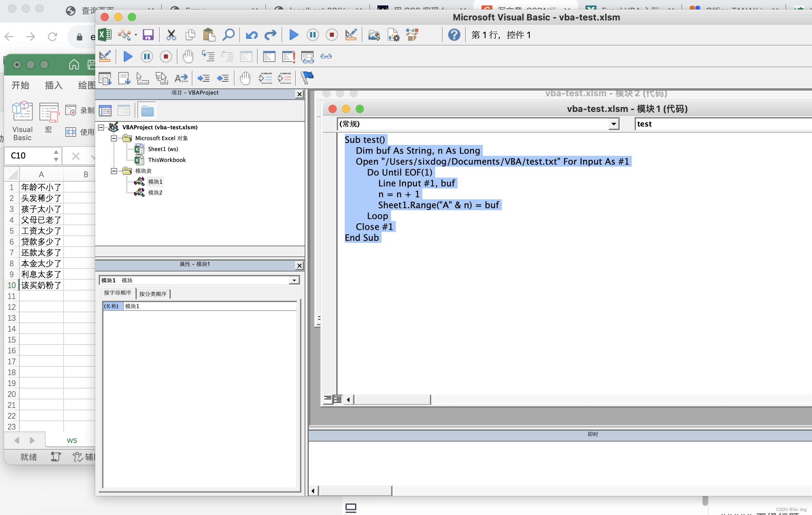Click name box stepper arrows in Excel
Viewport: 812px width, 515px height.
[56, 155]
